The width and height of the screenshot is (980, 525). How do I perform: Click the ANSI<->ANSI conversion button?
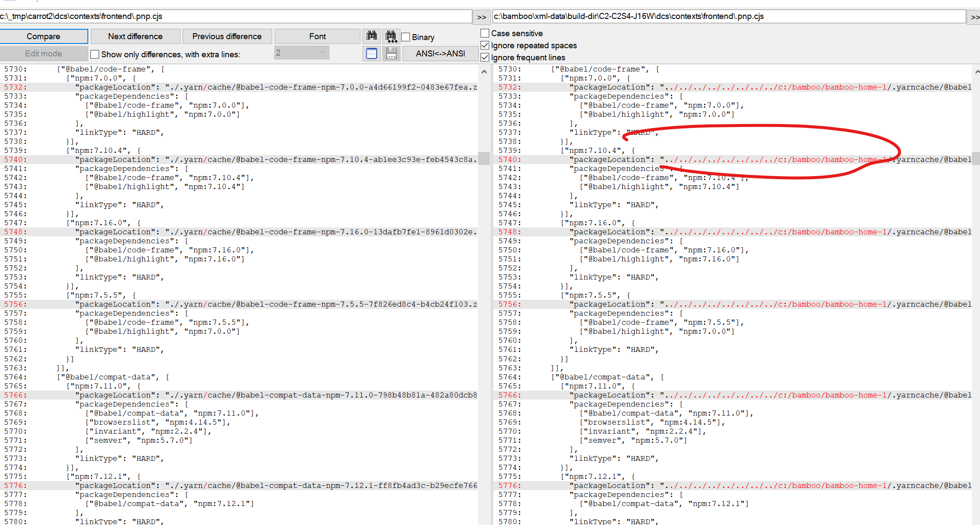[440, 53]
